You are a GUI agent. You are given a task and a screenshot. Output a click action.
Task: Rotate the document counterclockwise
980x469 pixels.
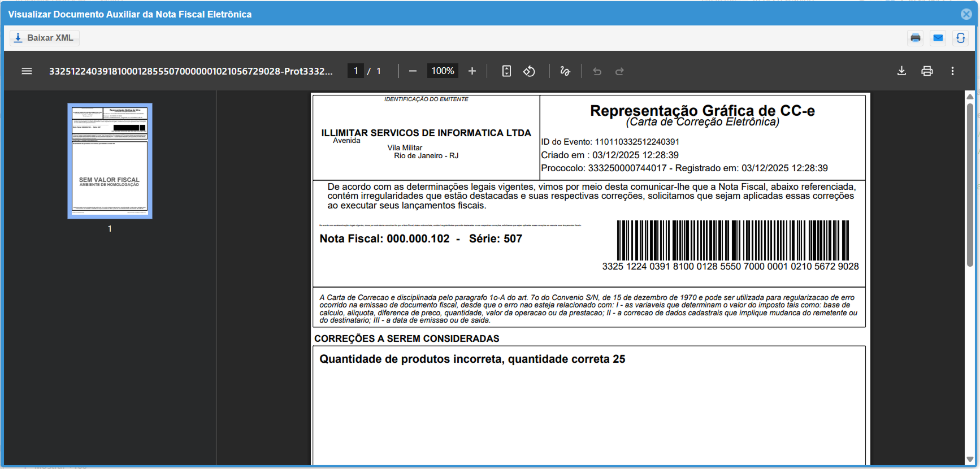(529, 71)
